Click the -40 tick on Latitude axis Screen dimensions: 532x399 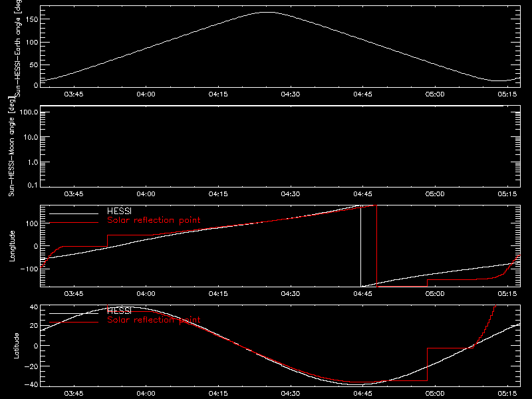[31, 384]
